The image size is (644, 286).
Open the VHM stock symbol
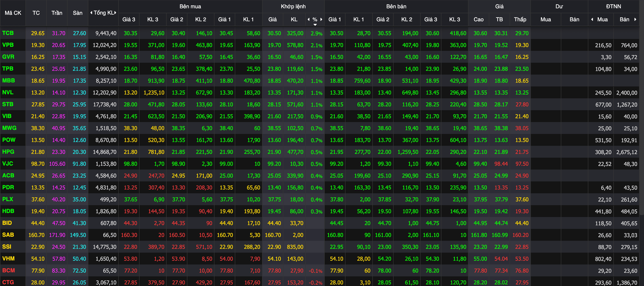click(8, 258)
